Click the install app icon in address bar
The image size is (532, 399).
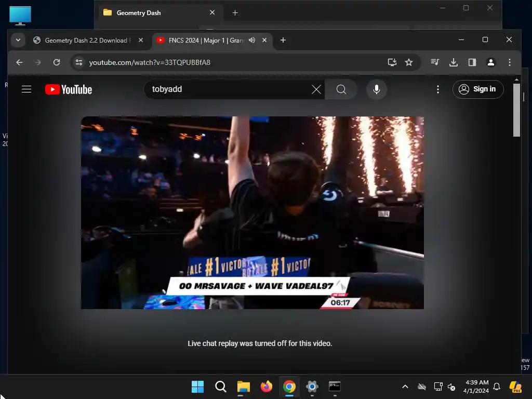click(392, 62)
